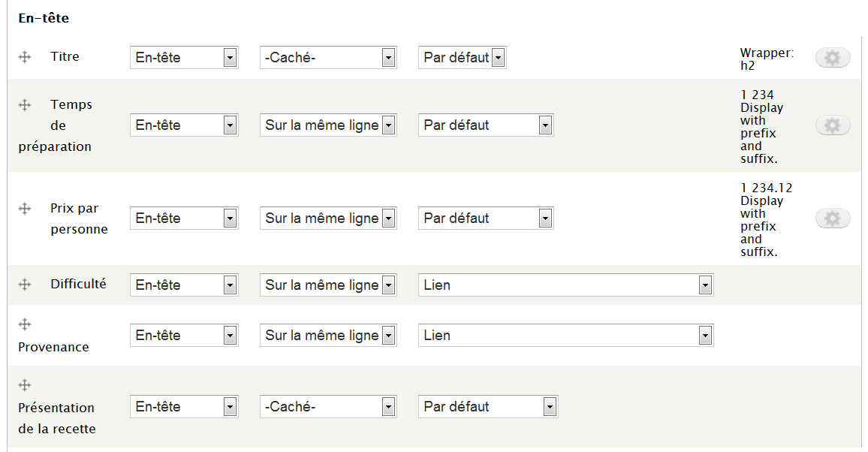
Task: Open the region dropdown for Titre
Action: (x=184, y=58)
